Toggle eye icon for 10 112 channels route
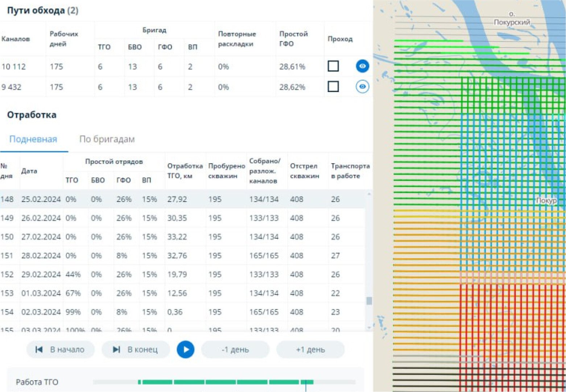This screenshot has height=392, width=566. tap(362, 66)
